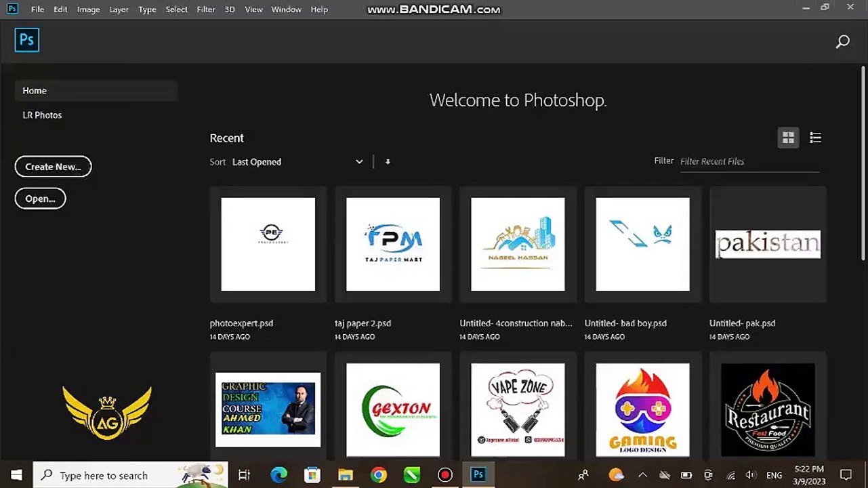Open the search magnifier in Photoshop header

842,42
